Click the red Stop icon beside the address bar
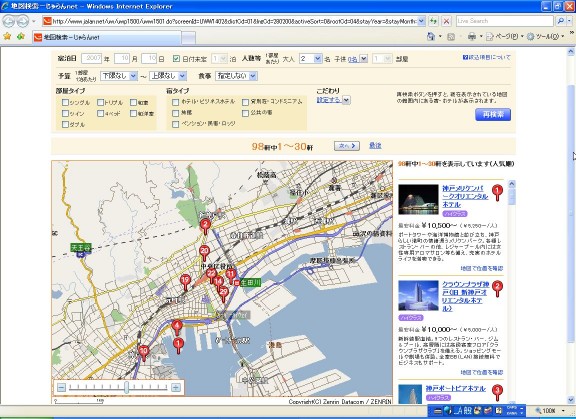Viewport: 576px width, 419px height. 446,21
